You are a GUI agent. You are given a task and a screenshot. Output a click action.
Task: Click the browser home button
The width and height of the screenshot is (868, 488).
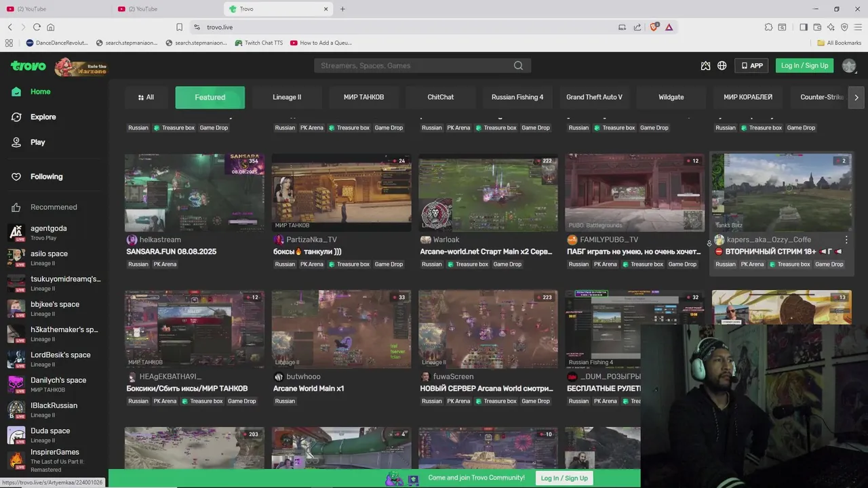(x=50, y=27)
